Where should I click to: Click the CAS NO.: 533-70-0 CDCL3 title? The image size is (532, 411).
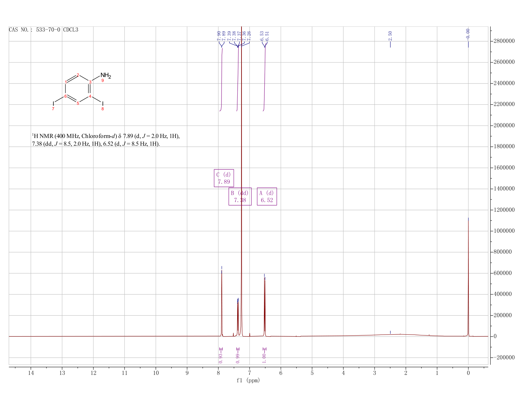[44, 30]
